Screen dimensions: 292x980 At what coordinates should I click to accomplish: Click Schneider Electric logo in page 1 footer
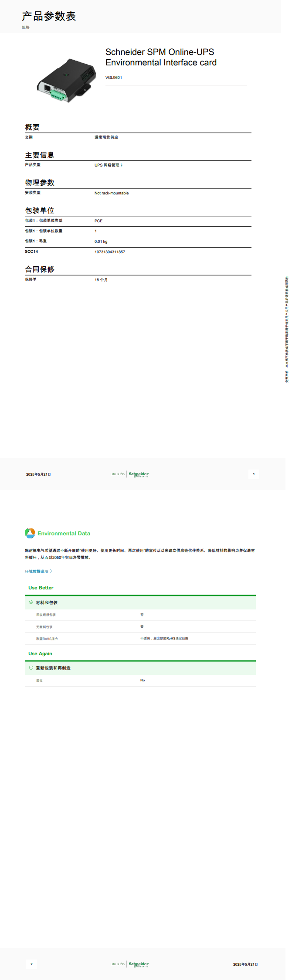(139, 474)
